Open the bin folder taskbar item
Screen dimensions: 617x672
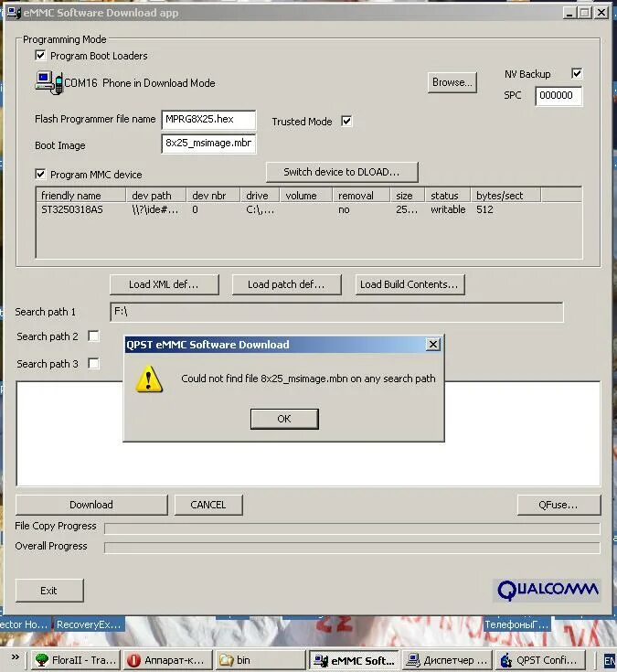[x=259, y=660]
